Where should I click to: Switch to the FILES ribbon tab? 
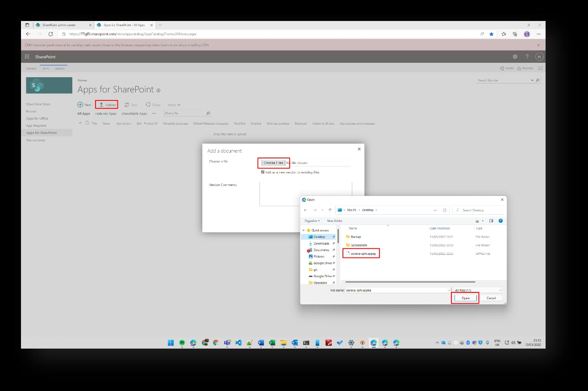[46, 68]
